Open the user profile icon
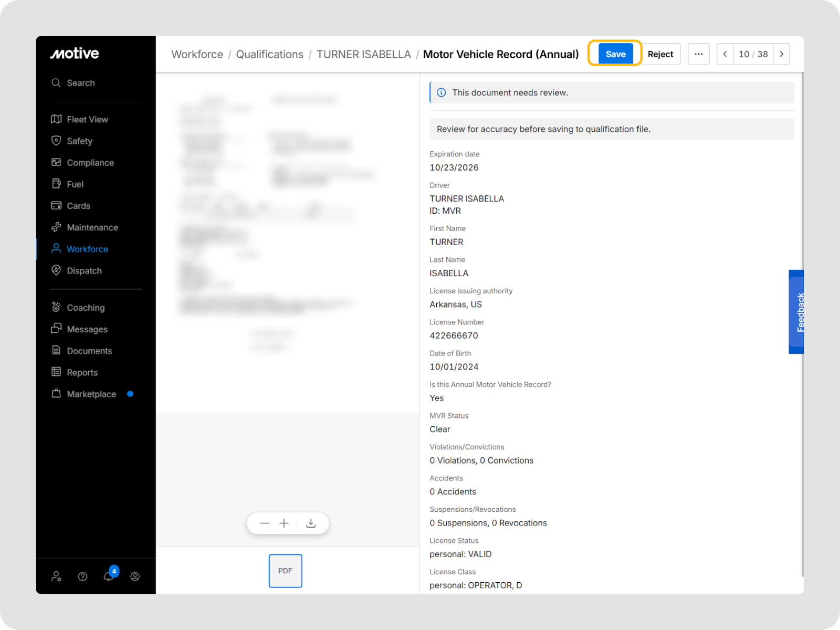This screenshot has height=630, width=840. (135, 576)
